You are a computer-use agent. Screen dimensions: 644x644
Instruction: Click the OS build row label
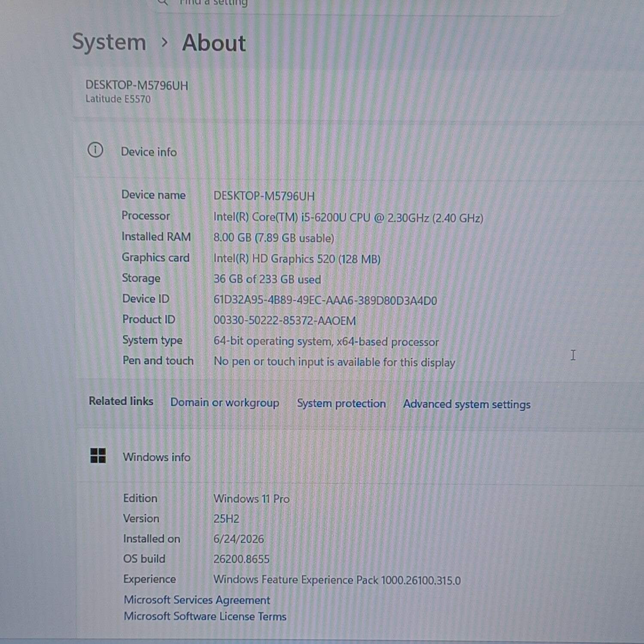[144, 559]
